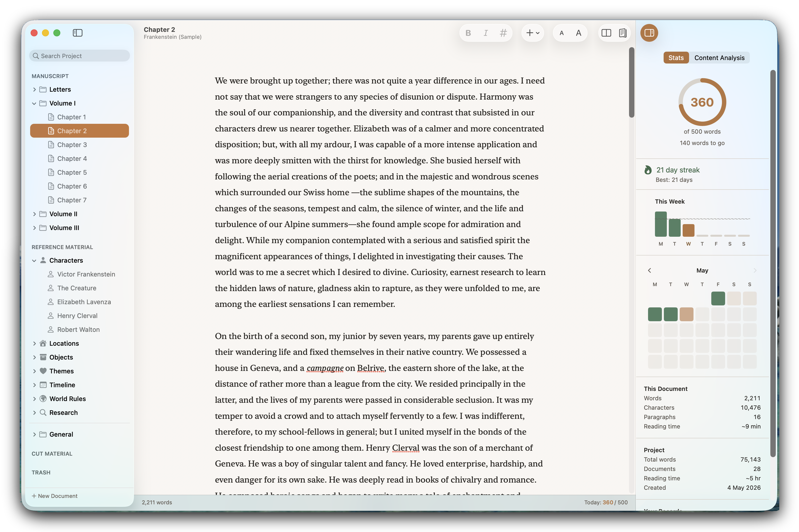Click the Today 360 / 500 status
This screenshot has width=799, height=532.
(x=606, y=503)
